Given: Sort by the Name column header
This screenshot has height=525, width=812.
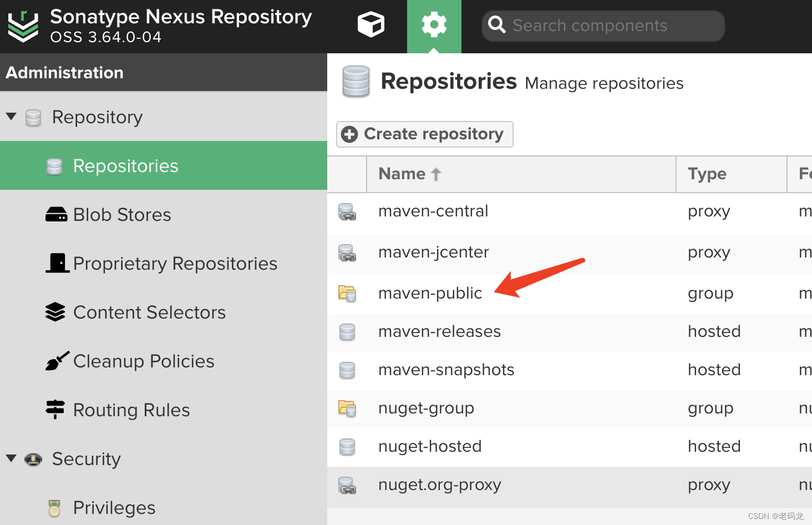Looking at the screenshot, I should 521,174.
